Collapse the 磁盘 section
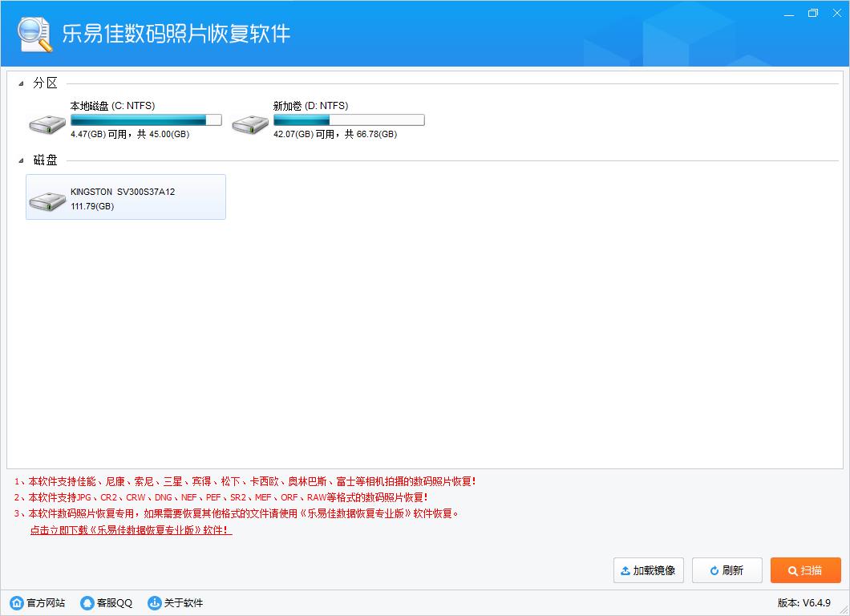 tap(22, 160)
